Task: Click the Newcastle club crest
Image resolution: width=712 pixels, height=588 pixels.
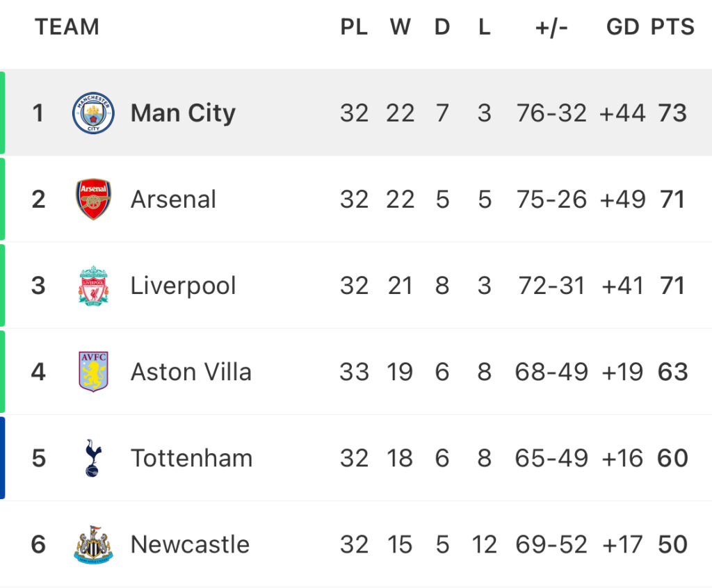Action: point(93,544)
